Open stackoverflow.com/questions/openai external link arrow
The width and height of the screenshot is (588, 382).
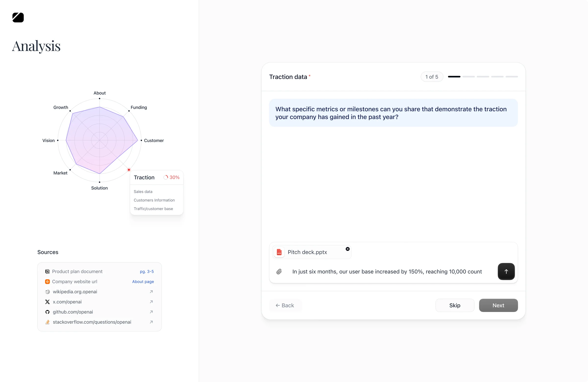tap(151, 322)
